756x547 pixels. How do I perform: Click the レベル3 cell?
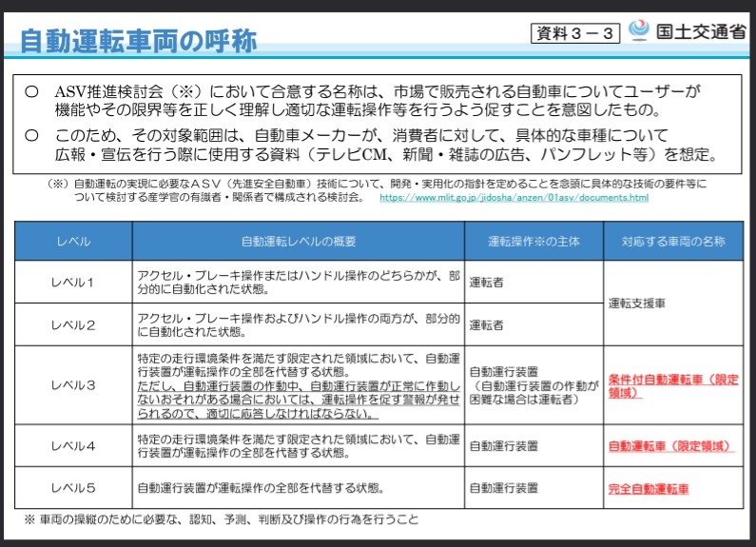coord(73,385)
